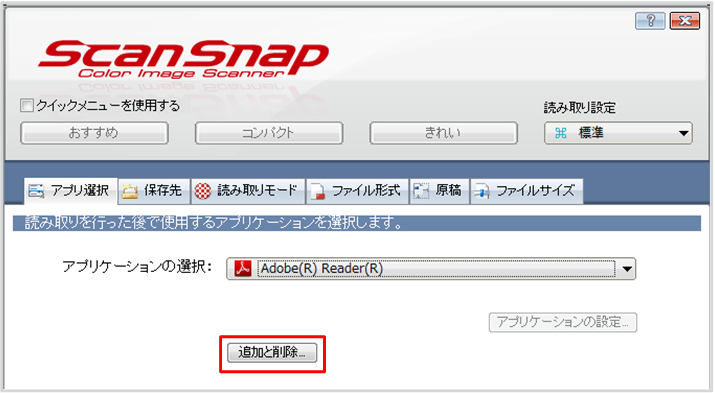Click the help question mark button
715x394 pixels.
click(650, 21)
